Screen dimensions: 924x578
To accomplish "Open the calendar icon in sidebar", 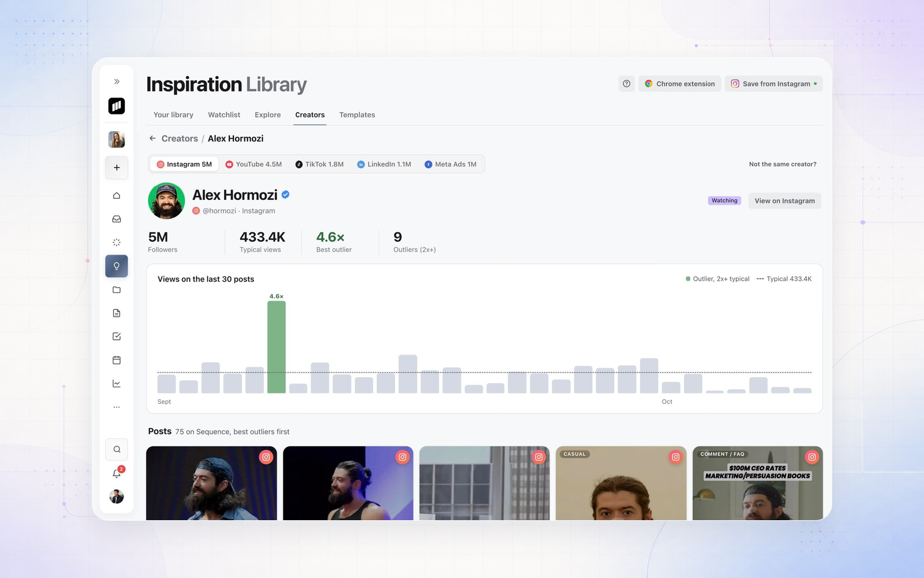I will tap(117, 360).
